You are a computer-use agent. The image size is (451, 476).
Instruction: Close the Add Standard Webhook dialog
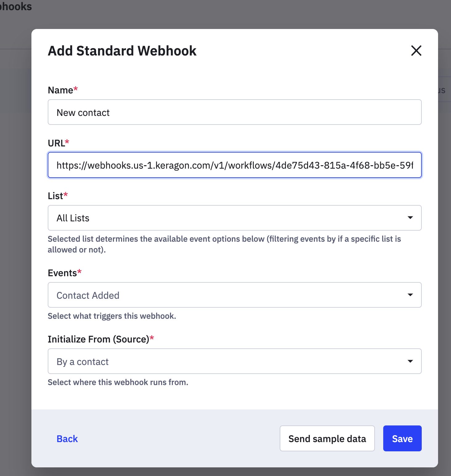coord(416,51)
